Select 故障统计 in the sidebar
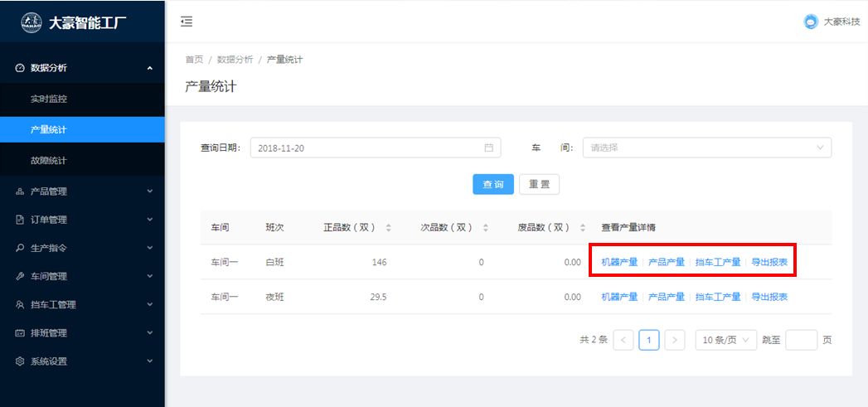This screenshot has height=407, width=868. [x=49, y=160]
